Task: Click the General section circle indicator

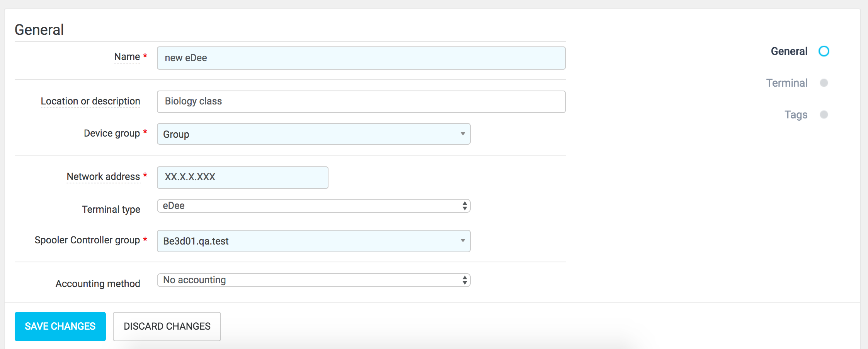Action: pyautogui.click(x=824, y=51)
